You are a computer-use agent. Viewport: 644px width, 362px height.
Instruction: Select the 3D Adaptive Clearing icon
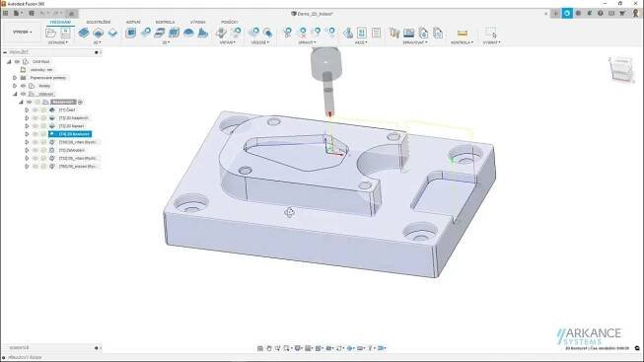click(x=130, y=33)
